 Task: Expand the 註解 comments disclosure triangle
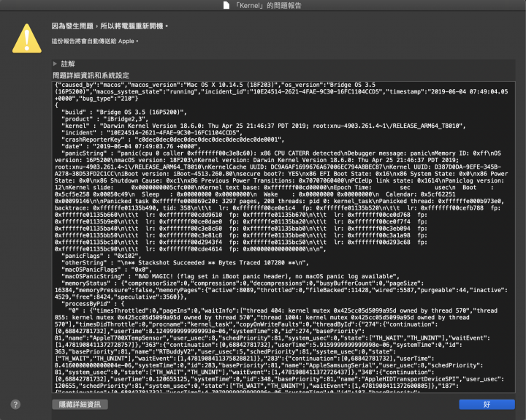(x=55, y=64)
